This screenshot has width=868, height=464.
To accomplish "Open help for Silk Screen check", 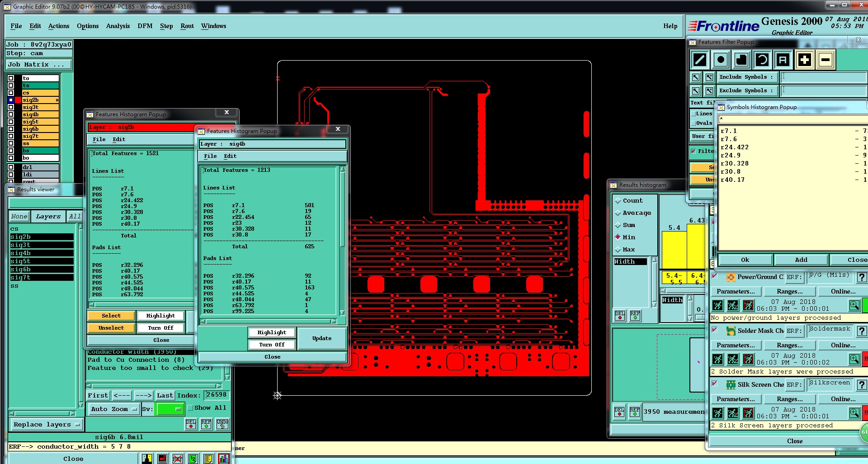I will (x=862, y=385).
